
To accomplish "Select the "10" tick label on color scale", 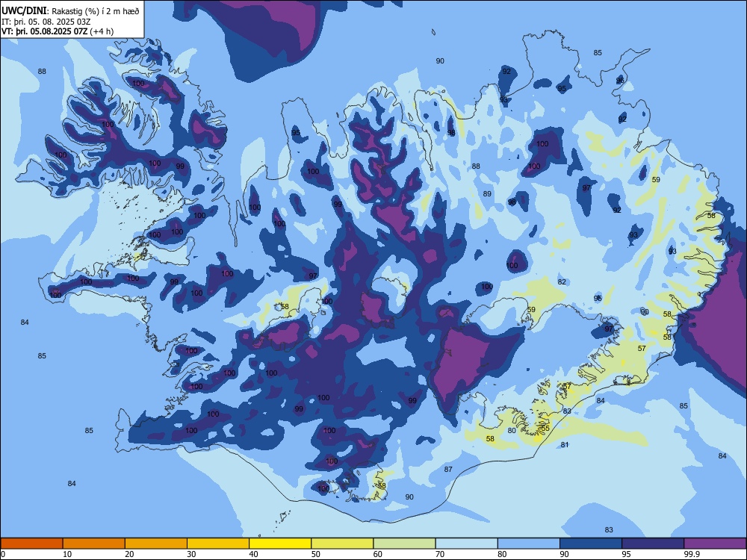I will tap(67, 554).
